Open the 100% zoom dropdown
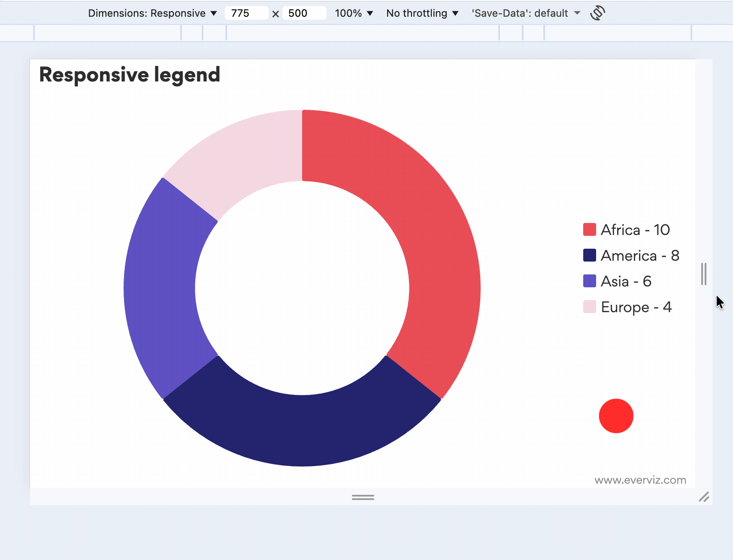The height and width of the screenshot is (560, 733). coord(354,13)
